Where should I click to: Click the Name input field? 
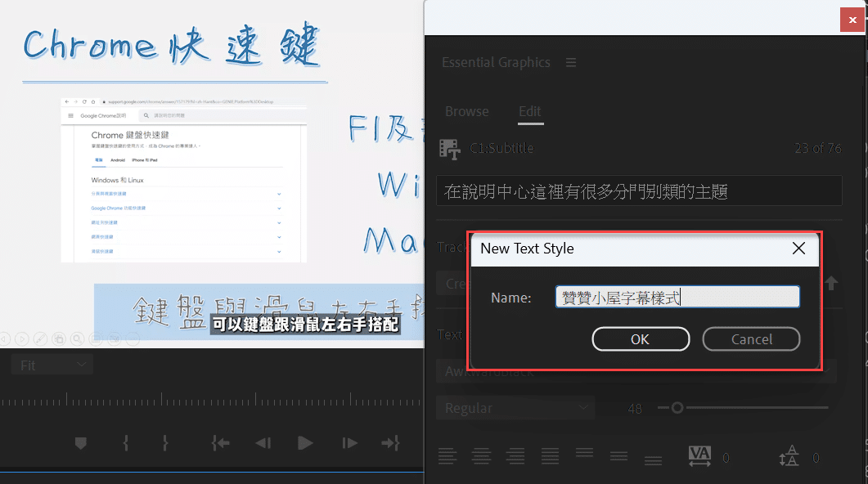click(677, 297)
